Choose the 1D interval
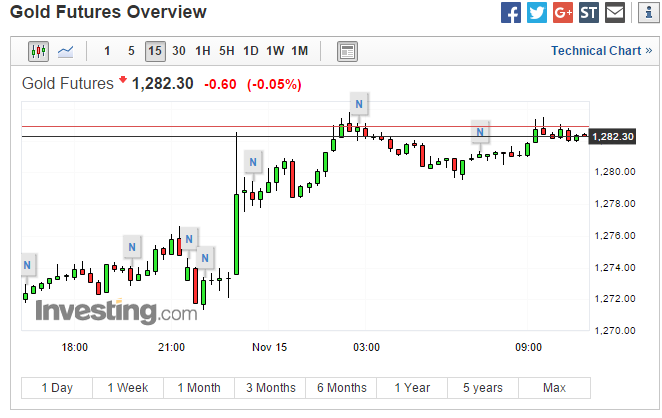 [251, 51]
